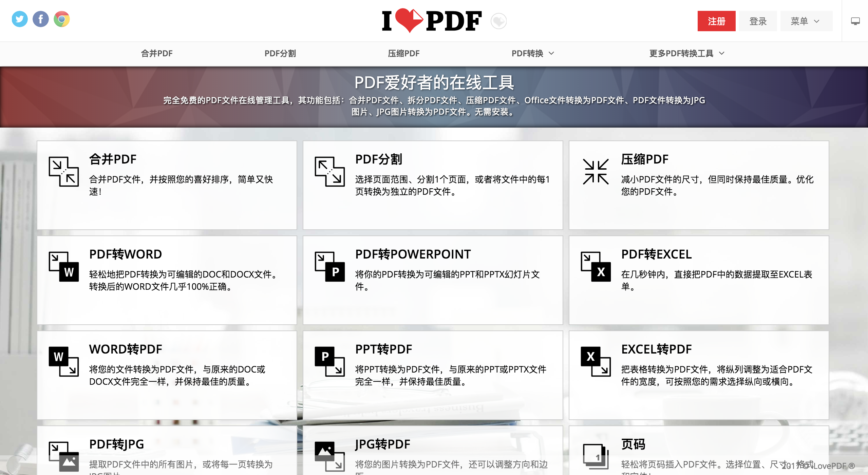
Task: Open the 压缩PDF card title
Action: pyautogui.click(x=645, y=159)
